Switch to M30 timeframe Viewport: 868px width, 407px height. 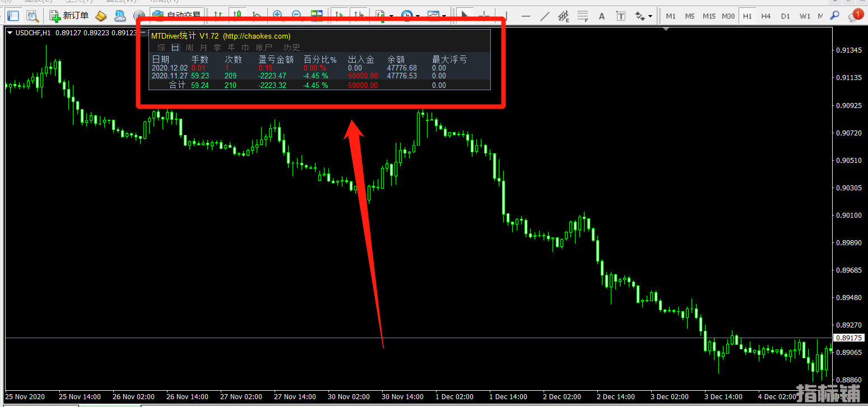728,16
